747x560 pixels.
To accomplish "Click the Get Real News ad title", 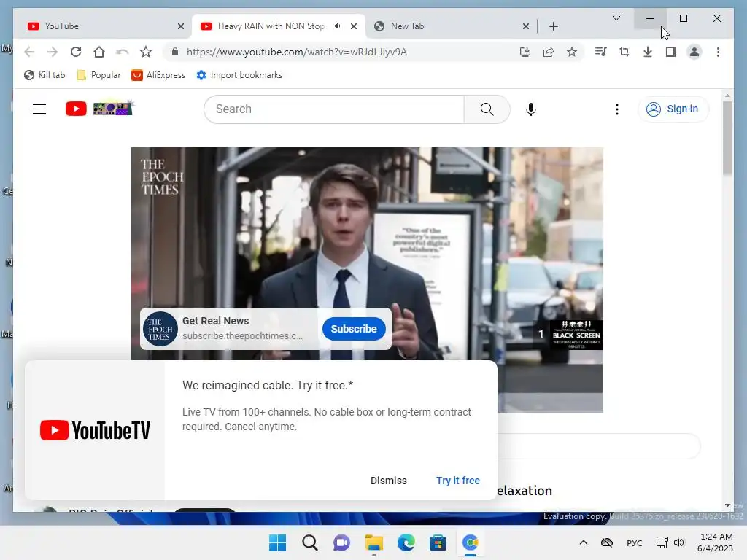I will tap(215, 321).
